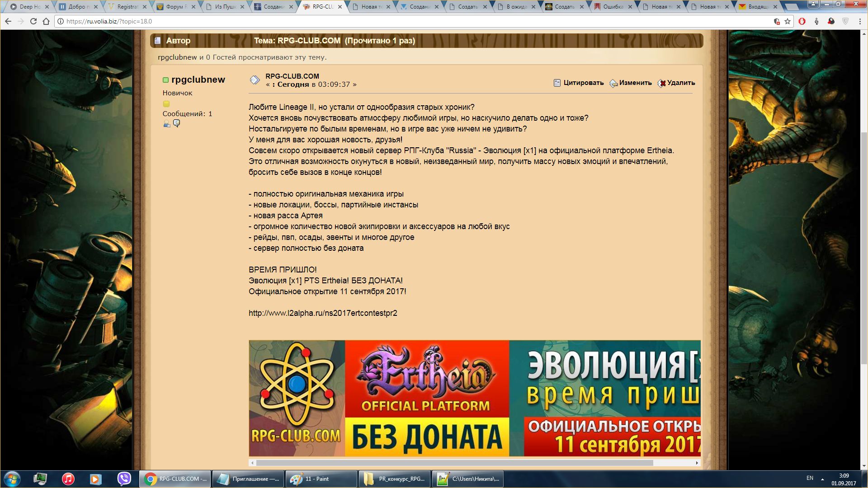Screen dimensions: 868x488
Task: Open the browser Home page
Action: click(x=46, y=21)
